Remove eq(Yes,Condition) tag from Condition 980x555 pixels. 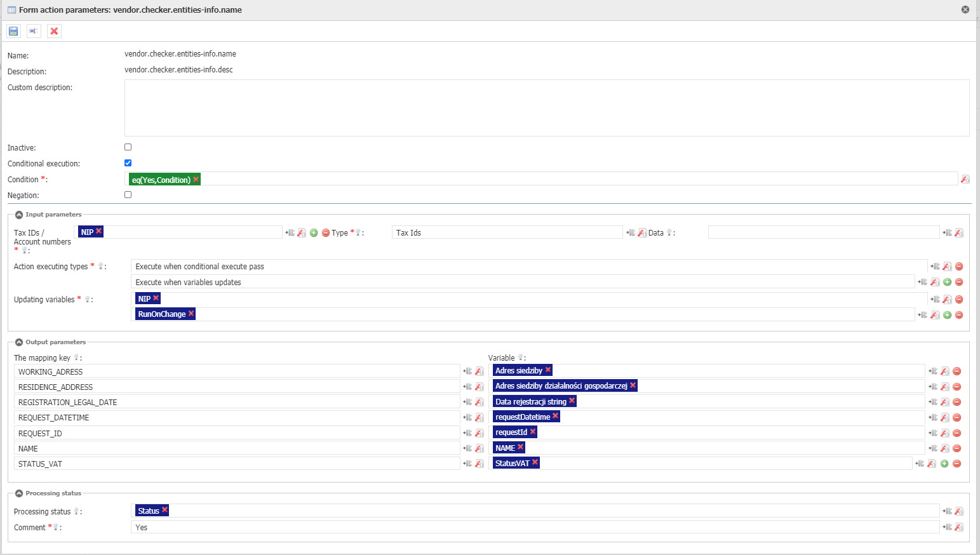click(196, 180)
